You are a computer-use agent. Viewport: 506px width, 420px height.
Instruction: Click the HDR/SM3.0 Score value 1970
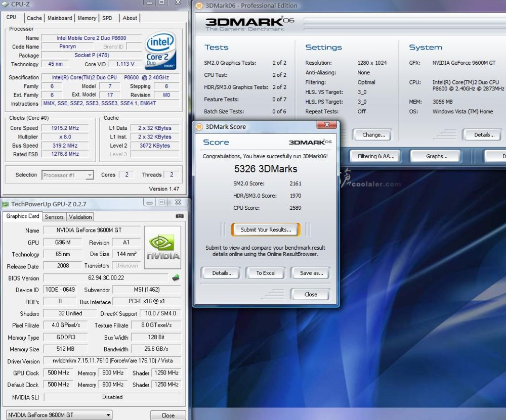coord(296,196)
